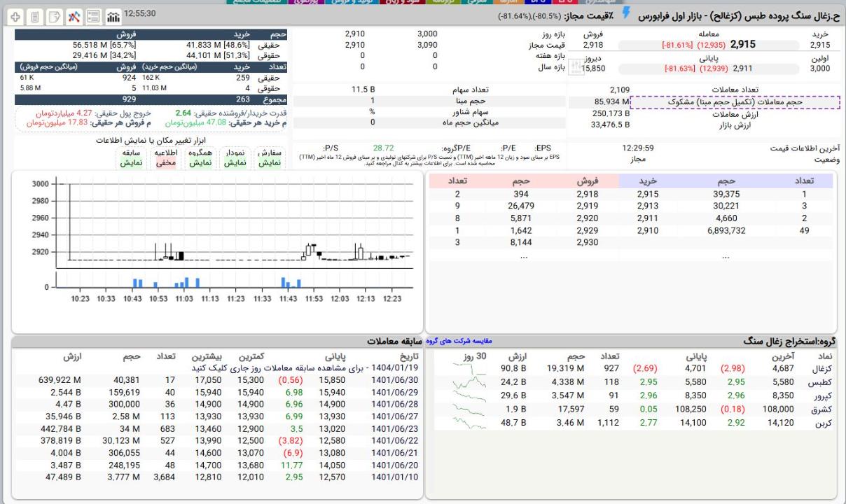Open the list view icon in toolbar
Viewport: 846px width, 504px height.
[92, 15]
